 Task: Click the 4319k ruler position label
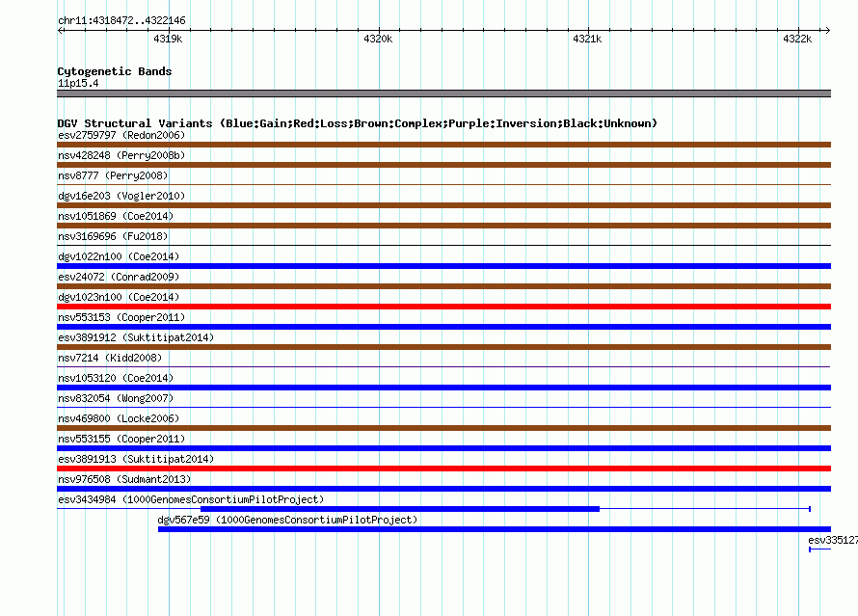(x=168, y=39)
